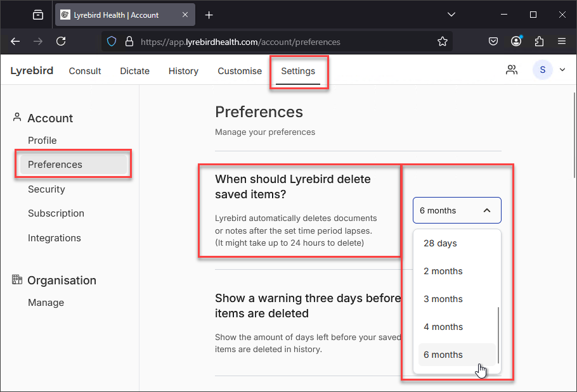Open a new tab with plus button
Image resolution: width=577 pixels, height=392 pixels.
click(209, 15)
